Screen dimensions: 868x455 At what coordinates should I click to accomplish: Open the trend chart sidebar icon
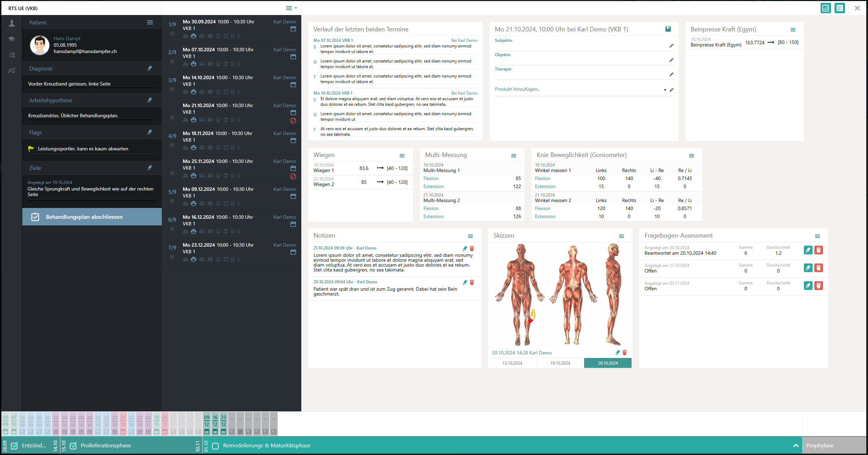click(12, 70)
